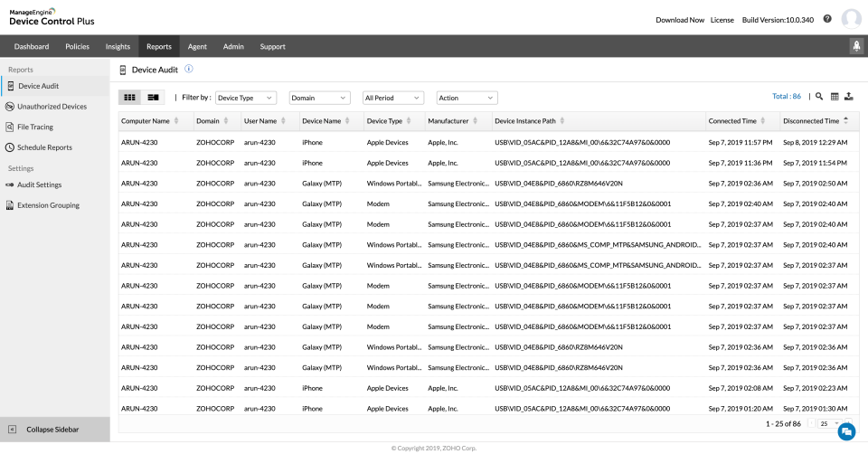This screenshot has height=454, width=868.
Task: Click the Device Audit sidebar icon
Action: point(11,86)
